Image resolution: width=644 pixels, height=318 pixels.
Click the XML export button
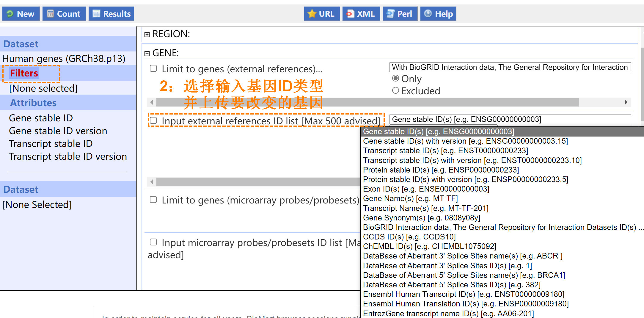click(x=361, y=14)
